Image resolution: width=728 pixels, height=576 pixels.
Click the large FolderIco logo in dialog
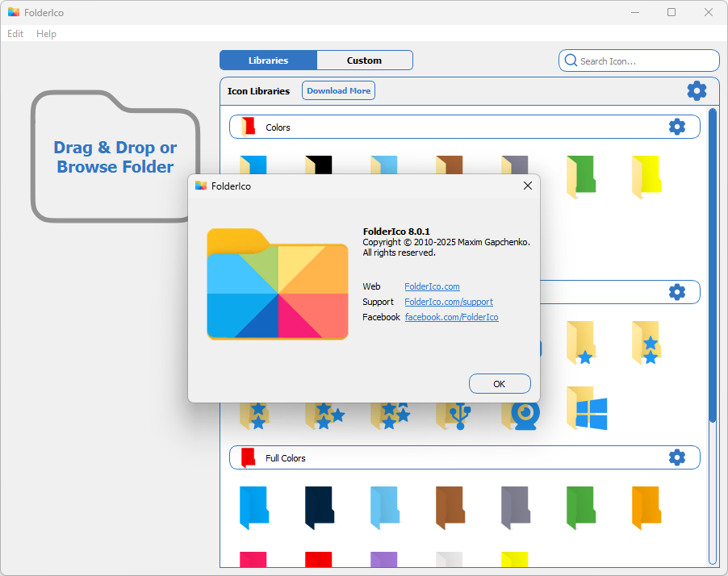(x=278, y=284)
